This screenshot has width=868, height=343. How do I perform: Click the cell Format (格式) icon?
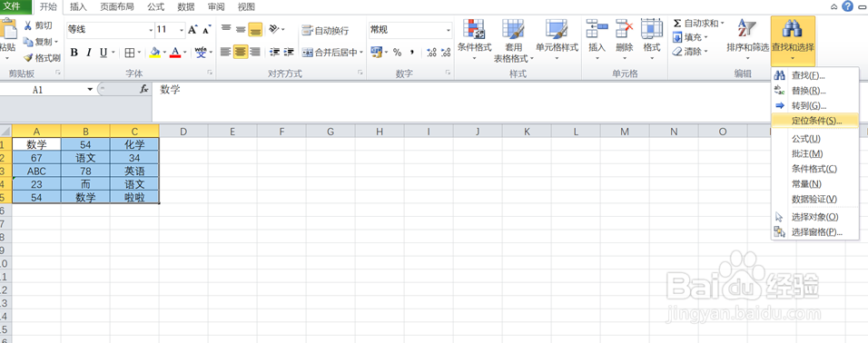click(652, 29)
